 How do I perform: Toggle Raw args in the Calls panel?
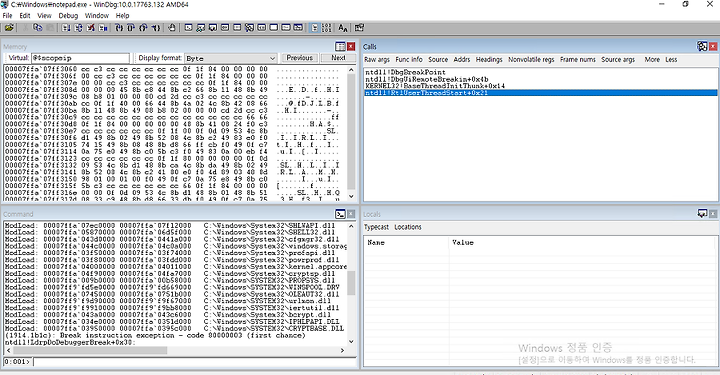point(377,60)
